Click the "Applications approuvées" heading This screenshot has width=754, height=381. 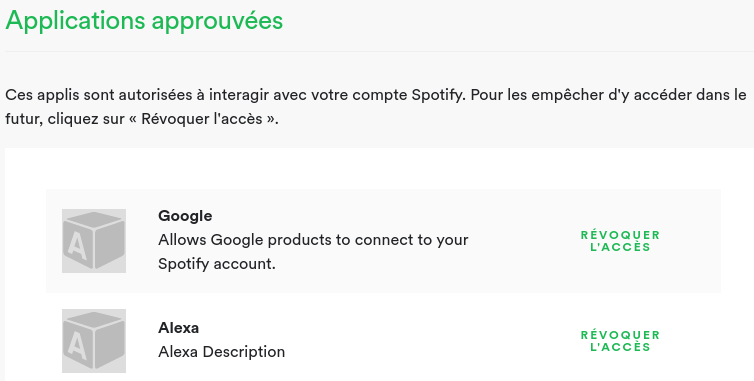144,21
